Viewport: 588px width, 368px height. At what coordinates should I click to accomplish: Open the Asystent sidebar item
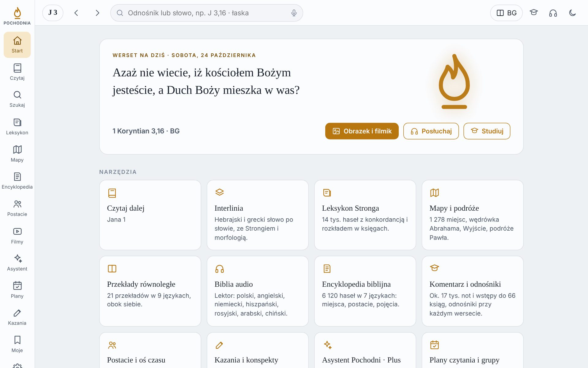coord(17,263)
